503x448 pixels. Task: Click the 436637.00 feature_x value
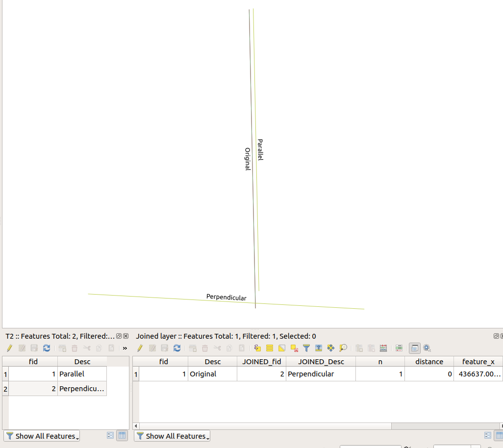coord(478,374)
